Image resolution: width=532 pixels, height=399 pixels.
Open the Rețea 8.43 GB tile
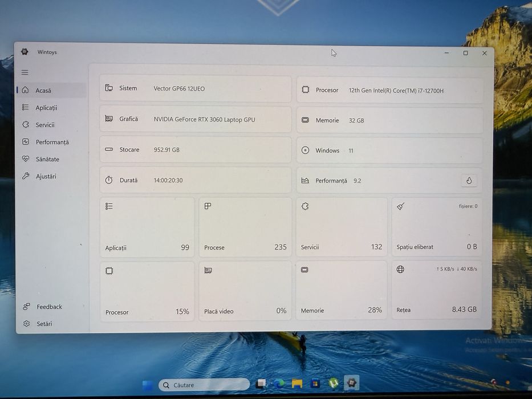437,290
